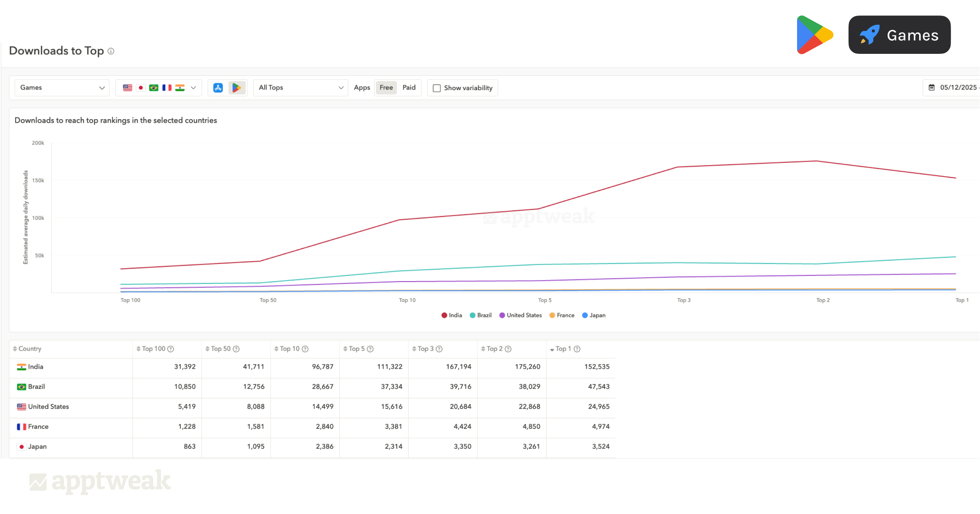Click the Brazil flag in table row
This screenshot has width=980, height=514.
pos(21,387)
